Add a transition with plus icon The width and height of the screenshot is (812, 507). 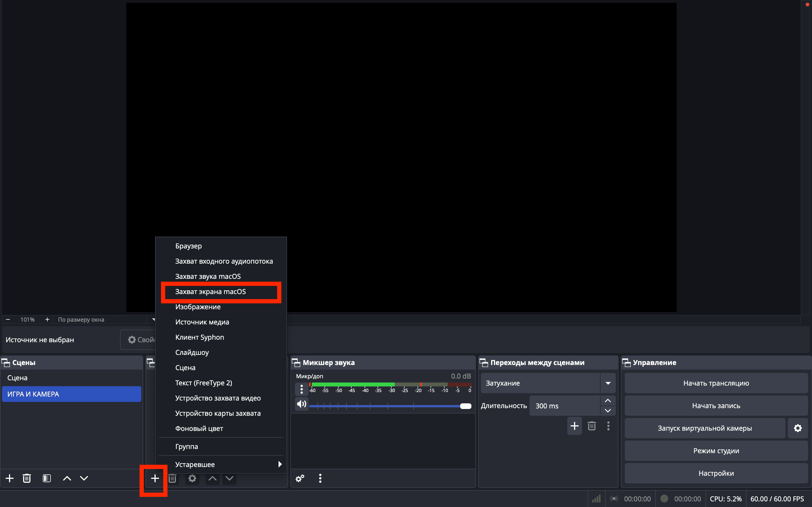[x=574, y=426]
